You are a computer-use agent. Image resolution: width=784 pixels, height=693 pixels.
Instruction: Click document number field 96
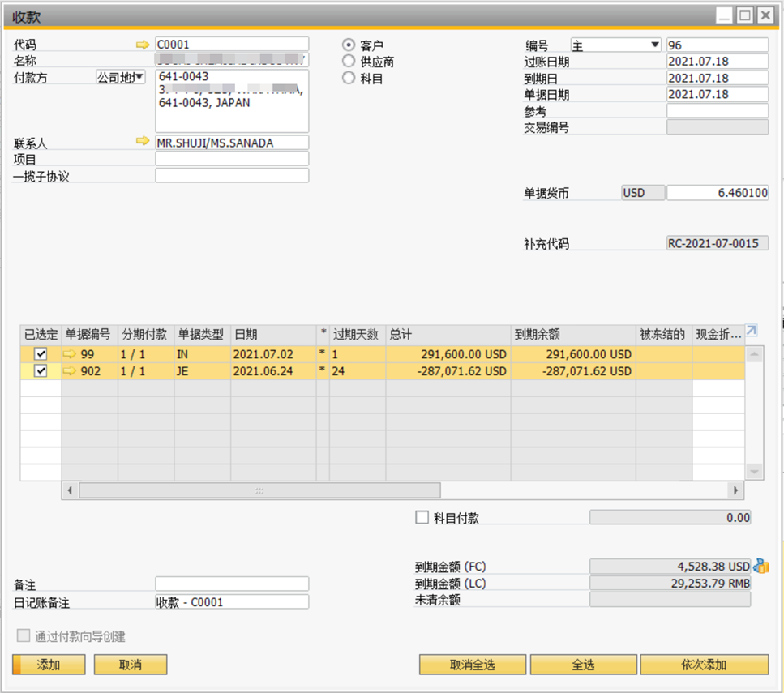(x=718, y=45)
